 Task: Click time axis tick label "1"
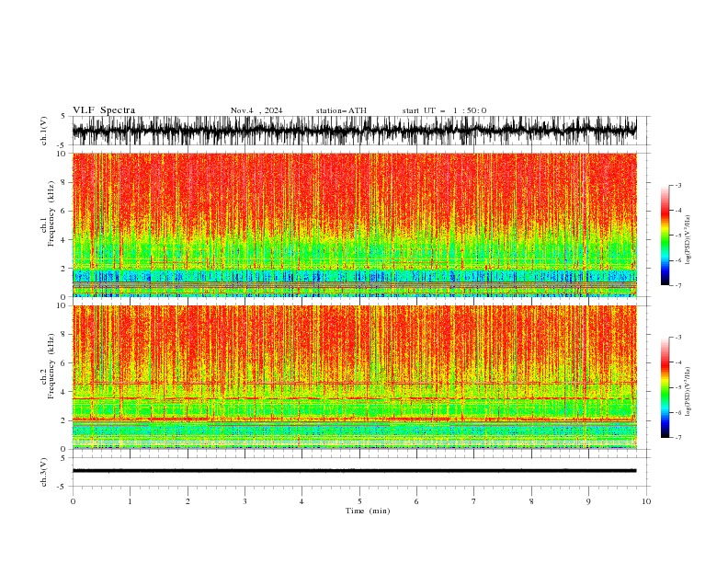(x=130, y=501)
